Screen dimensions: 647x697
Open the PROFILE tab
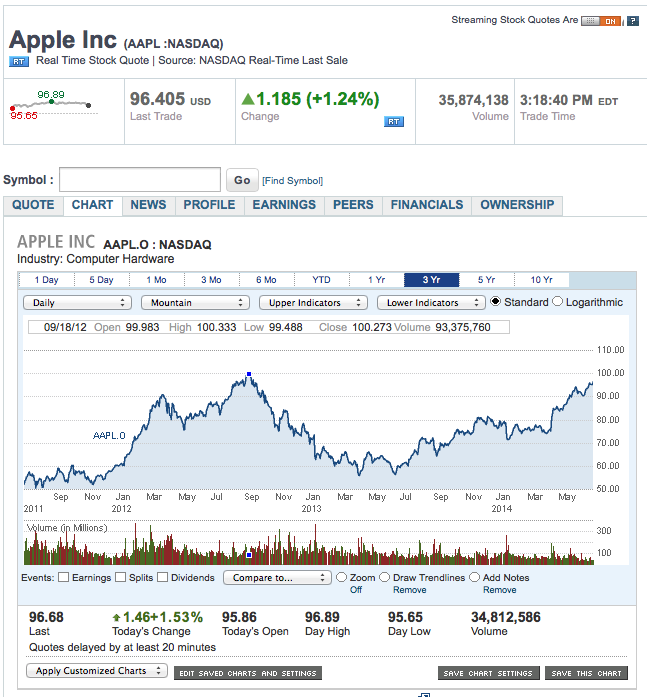(209, 205)
